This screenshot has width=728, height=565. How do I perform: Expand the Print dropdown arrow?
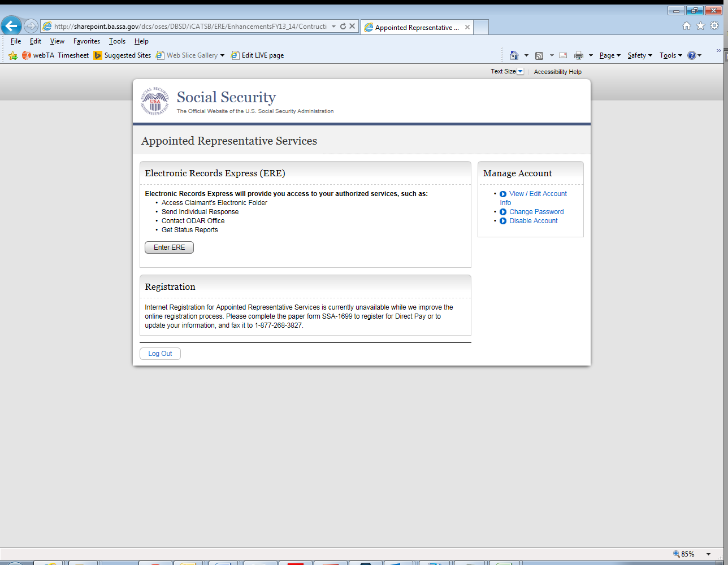pyautogui.click(x=591, y=55)
